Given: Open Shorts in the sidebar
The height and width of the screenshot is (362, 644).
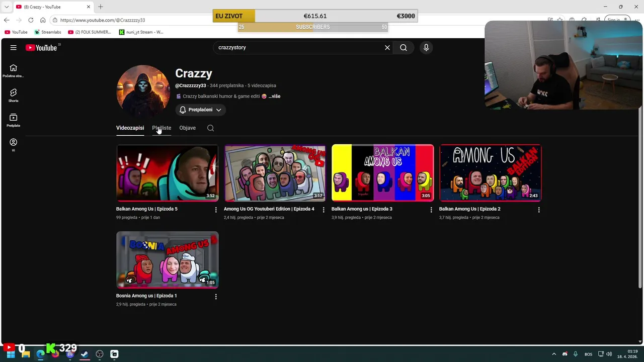Looking at the screenshot, I should (14, 96).
